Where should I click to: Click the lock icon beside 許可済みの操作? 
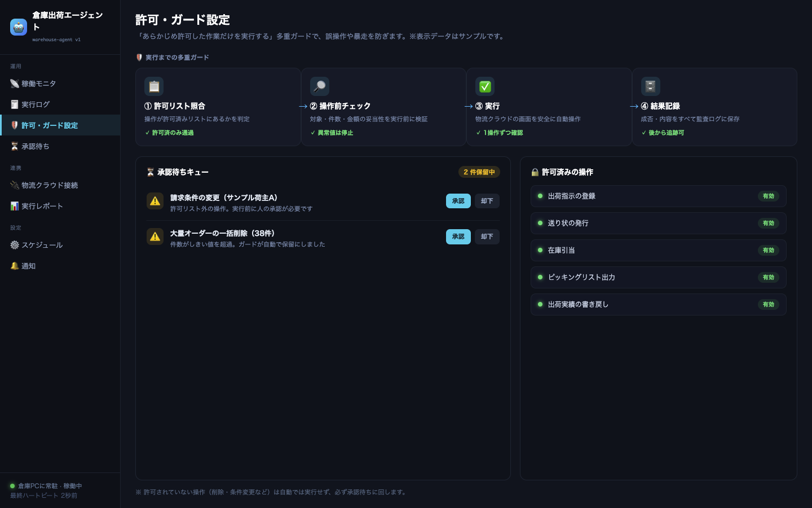pos(535,172)
